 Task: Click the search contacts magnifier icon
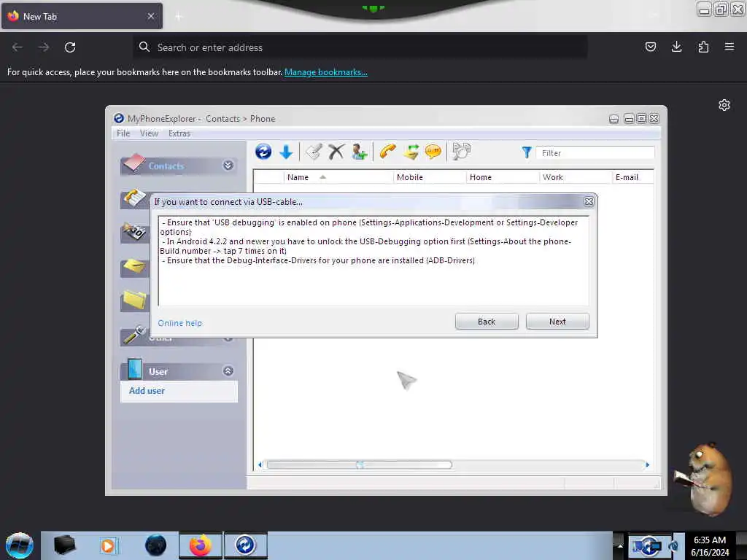click(x=461, y=152)
